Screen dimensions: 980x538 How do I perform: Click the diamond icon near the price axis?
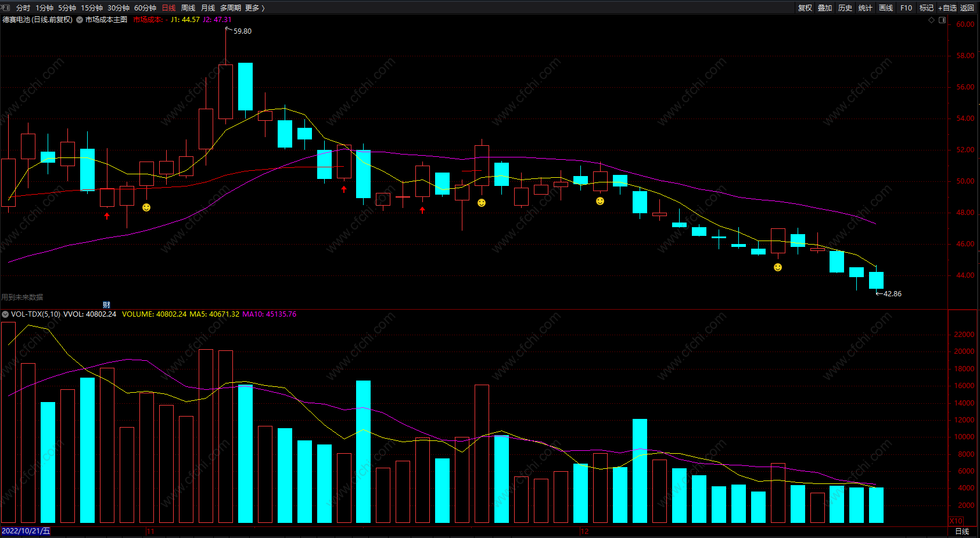tap(932, 20)
